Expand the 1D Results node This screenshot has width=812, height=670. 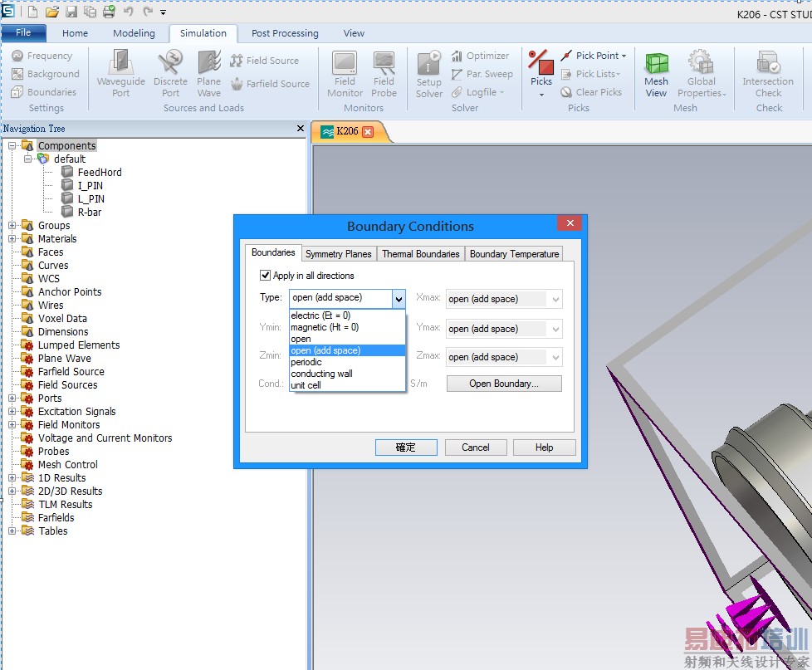pyautogui.click(x=12, y=478)
